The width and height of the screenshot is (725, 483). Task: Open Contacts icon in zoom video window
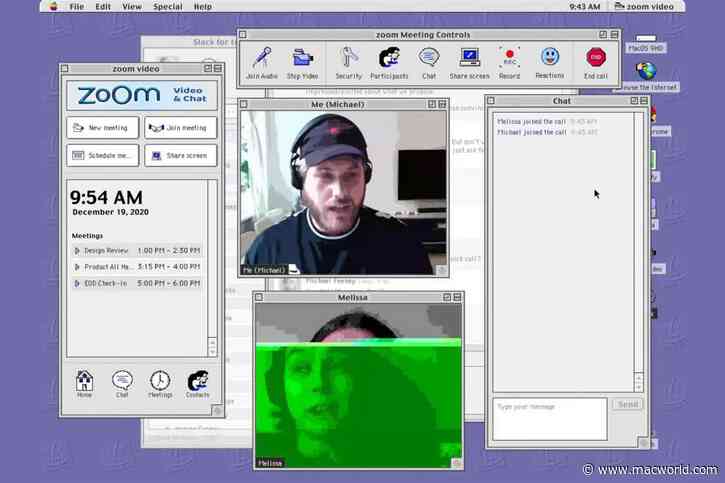click(x=197, y=380)
